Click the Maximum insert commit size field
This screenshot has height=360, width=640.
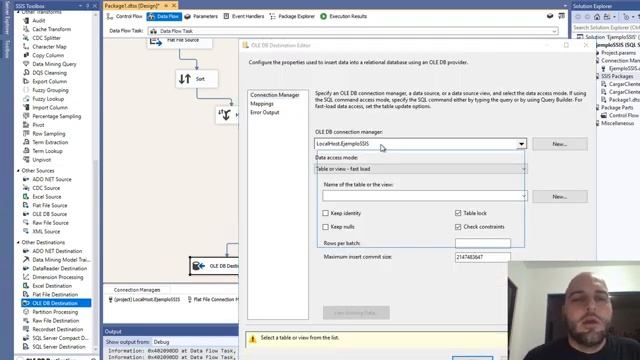tap(483, 257)
